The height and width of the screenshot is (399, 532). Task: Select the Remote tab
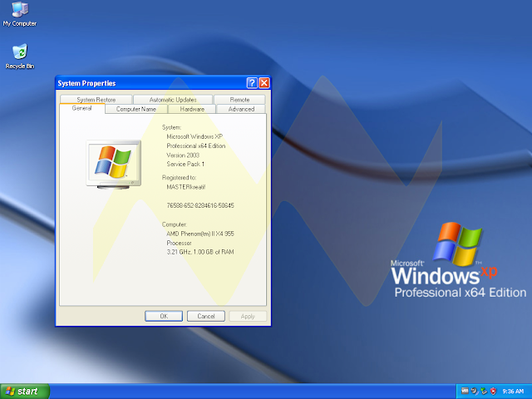tap(239, 100)
